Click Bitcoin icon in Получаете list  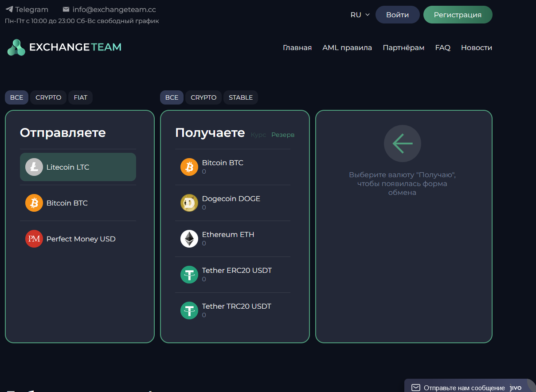click(189, 167)
